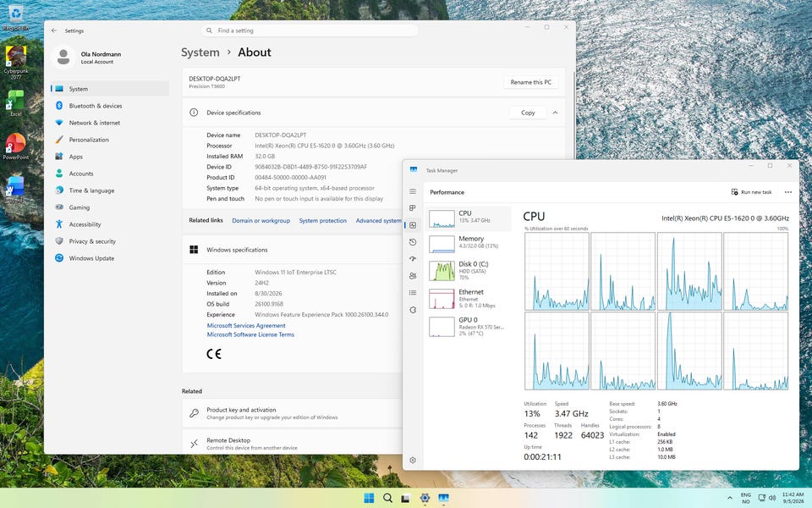Click the Recycle Bin desktop icon
Screen dimensions: 812x508
click(15, 18)
